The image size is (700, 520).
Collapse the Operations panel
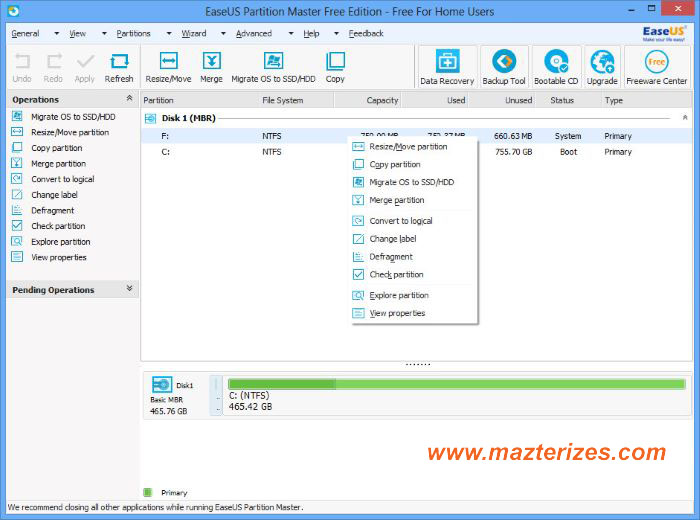pyautogui.click(x=129, y=98)
